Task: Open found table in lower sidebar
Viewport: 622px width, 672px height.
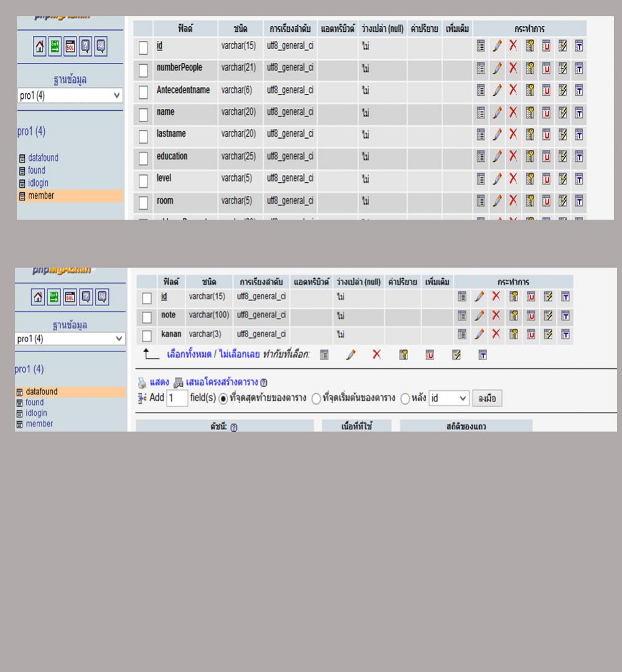Action: (34, 403)
